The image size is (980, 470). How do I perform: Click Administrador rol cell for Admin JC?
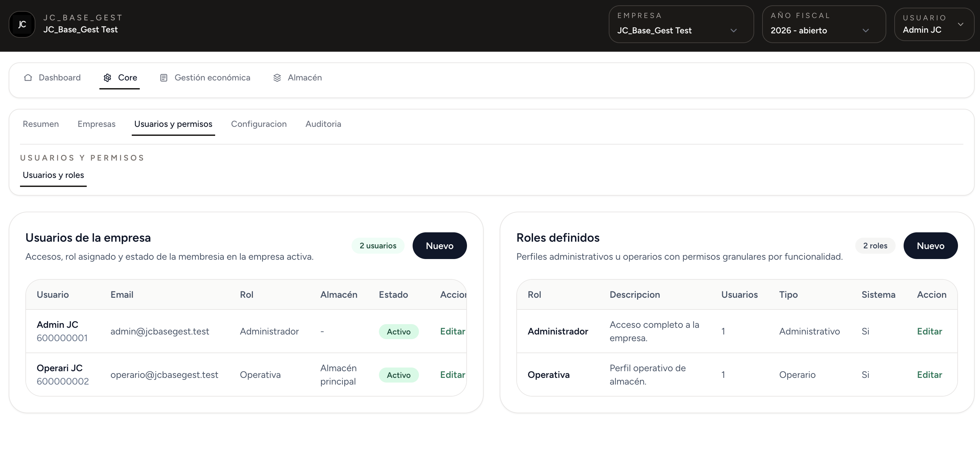coord(269,331)
